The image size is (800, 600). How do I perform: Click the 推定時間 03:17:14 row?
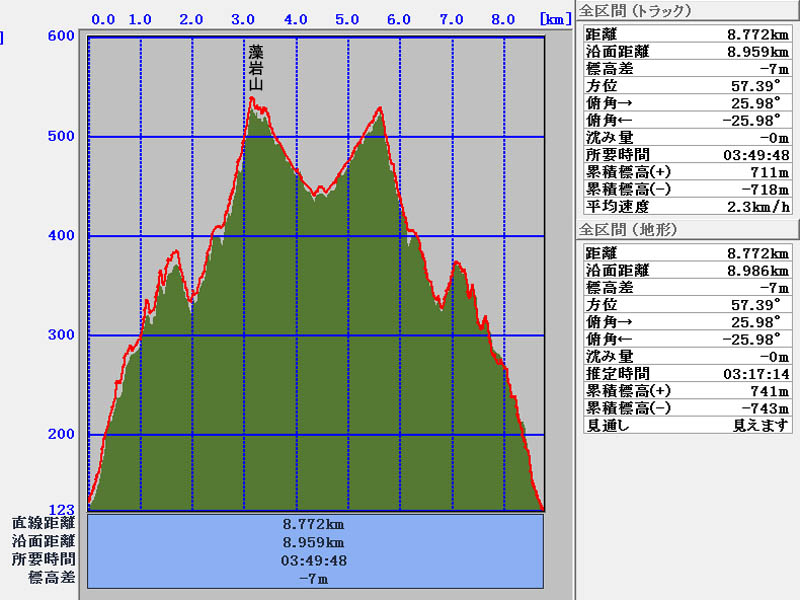point(686,373)
